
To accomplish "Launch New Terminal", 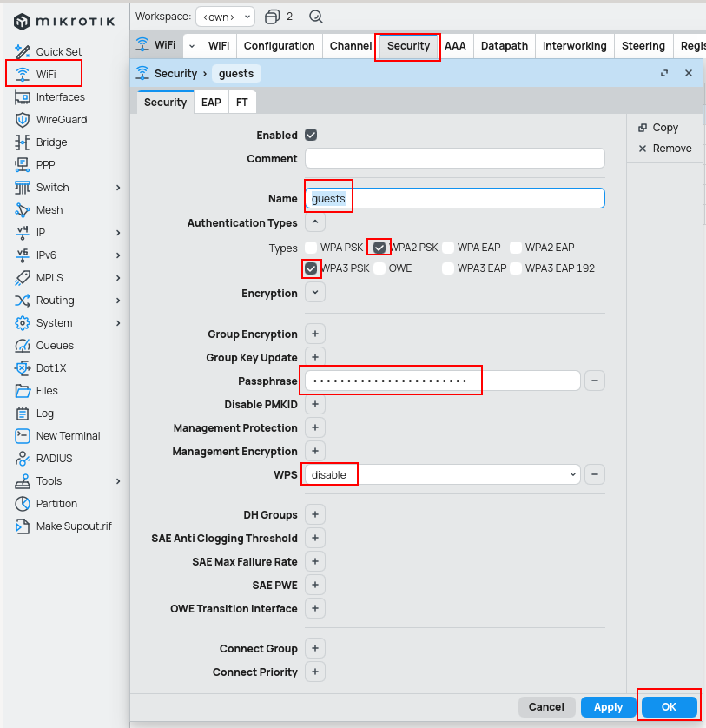I will pyautogui.click(x=57, y=436).
